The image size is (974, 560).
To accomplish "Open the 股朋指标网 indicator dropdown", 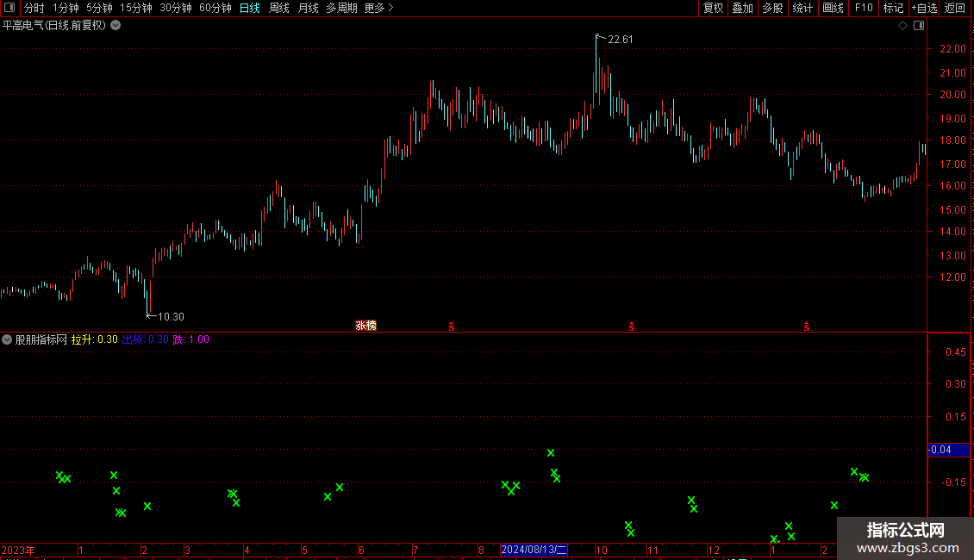I will click(x=7, y=339).
